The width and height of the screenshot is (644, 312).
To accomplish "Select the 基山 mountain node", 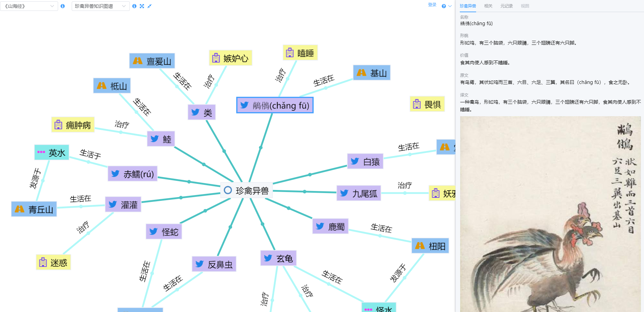I will tap(372, 73).
